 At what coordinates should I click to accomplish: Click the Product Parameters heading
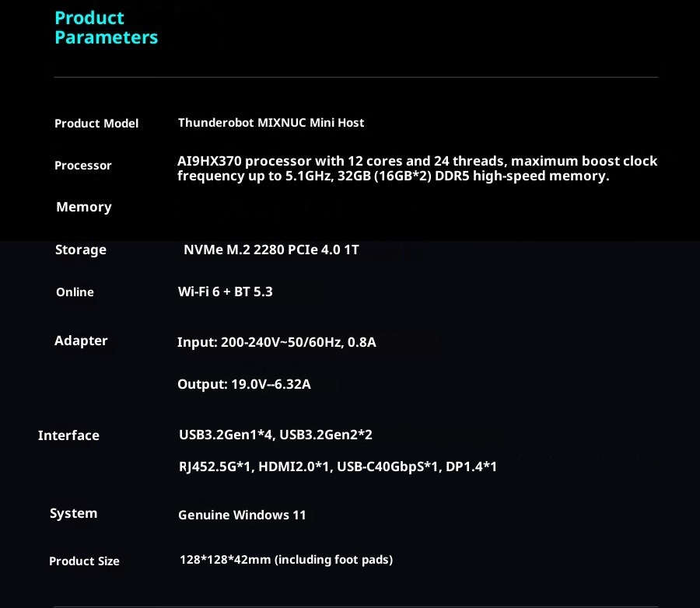click(x=106, y=28)
